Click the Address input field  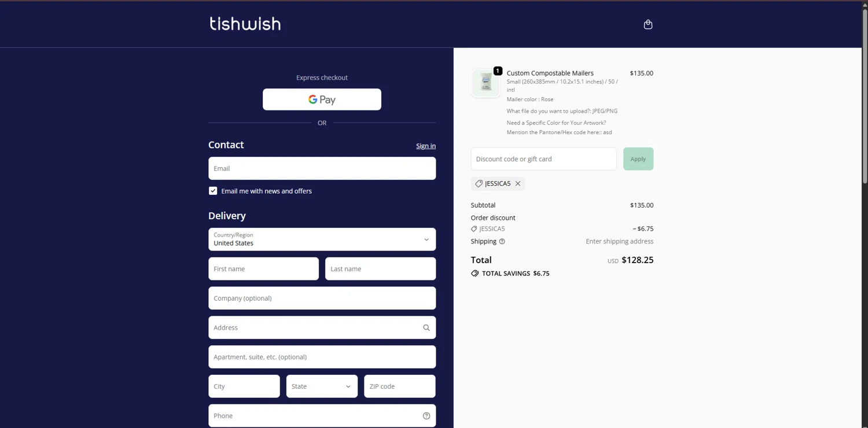tap(322, 328)
